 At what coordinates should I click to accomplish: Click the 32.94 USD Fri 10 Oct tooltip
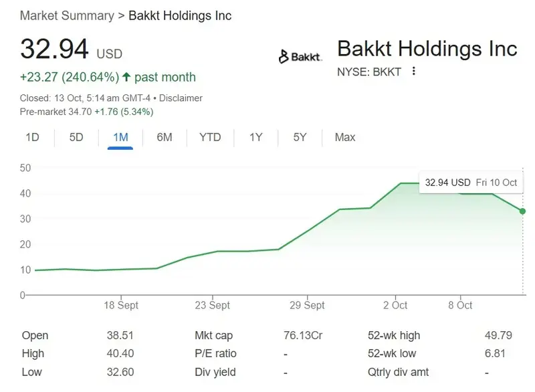point(471,181)
